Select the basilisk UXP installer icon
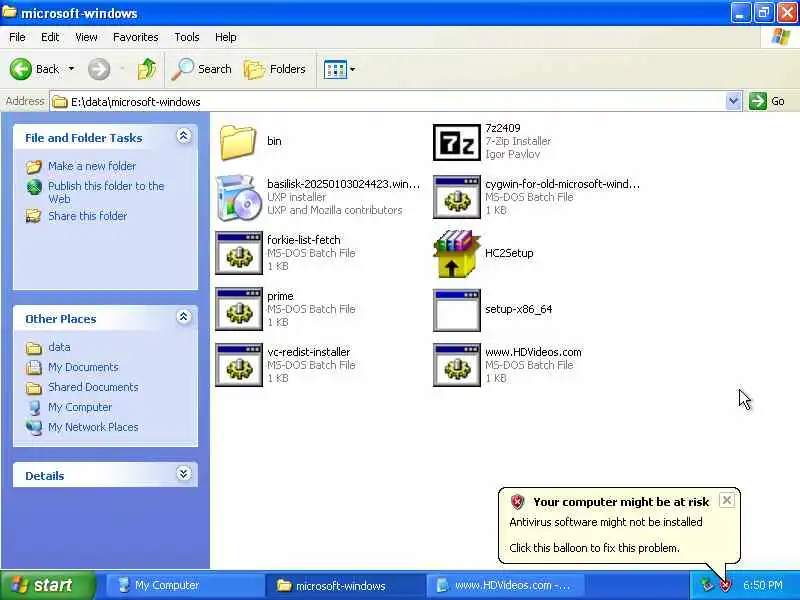Viewport: 800px width, 600px height. tap(238, 197)
